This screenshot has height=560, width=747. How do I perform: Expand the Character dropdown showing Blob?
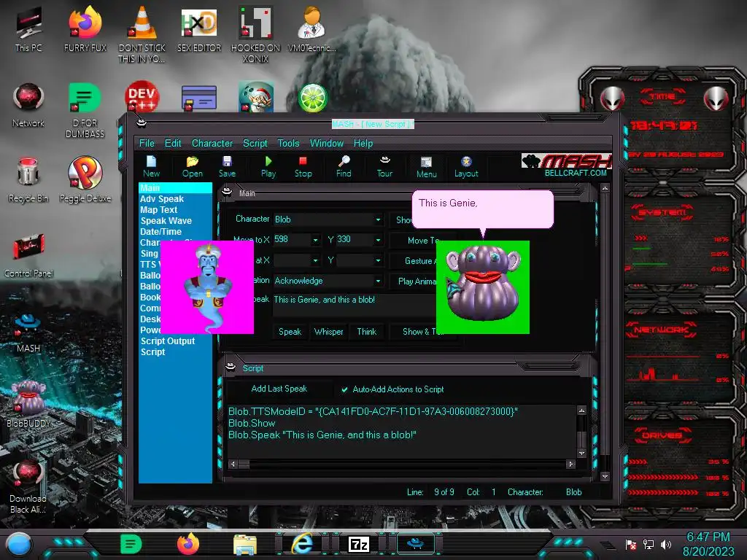tap(378, 219)
